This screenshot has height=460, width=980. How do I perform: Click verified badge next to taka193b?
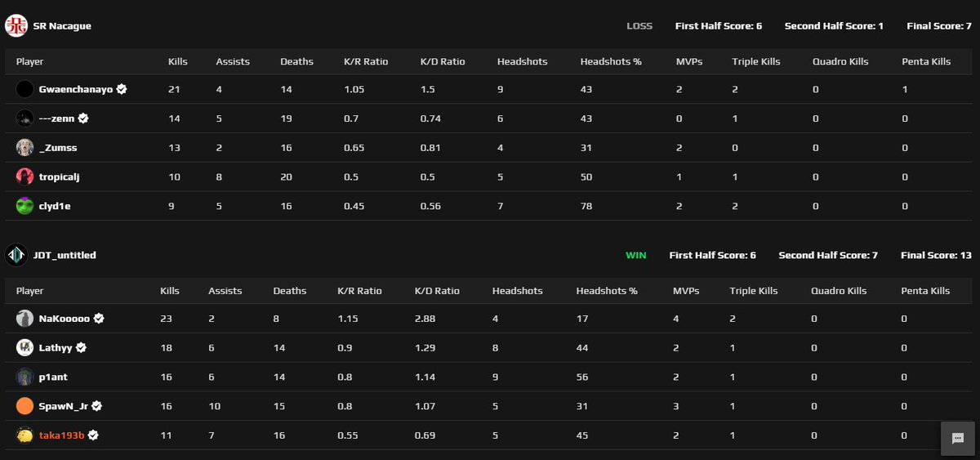(93, 435)
